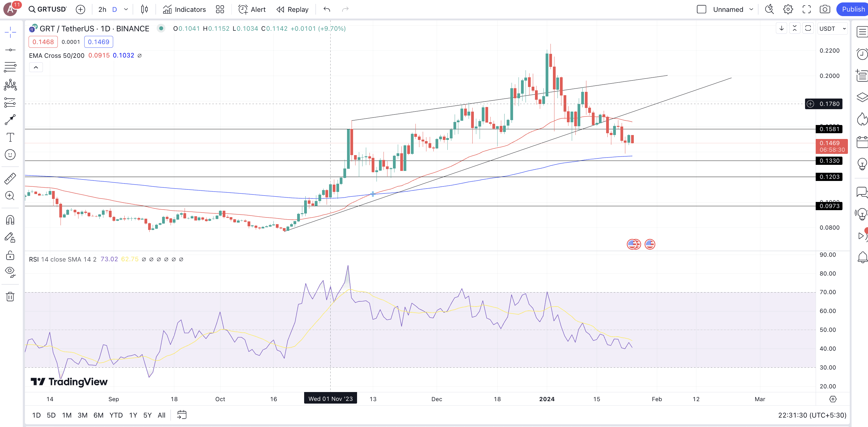Viewport: 868px width, 427px height.
Task: Click the trash Remove drawings icon
Action: [x=10, y=297]
